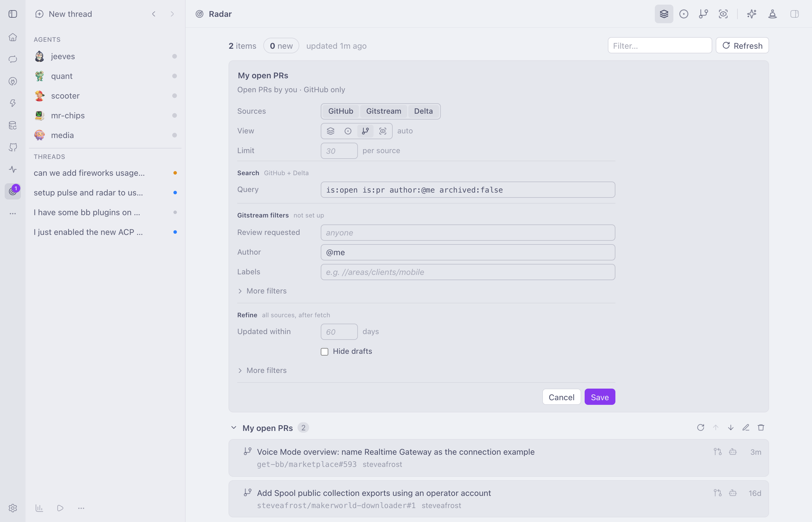Toggle the left sidebar panel icon
Image resolution: width=812 pixels, height=522 pixels.
[x=13, y=14]
